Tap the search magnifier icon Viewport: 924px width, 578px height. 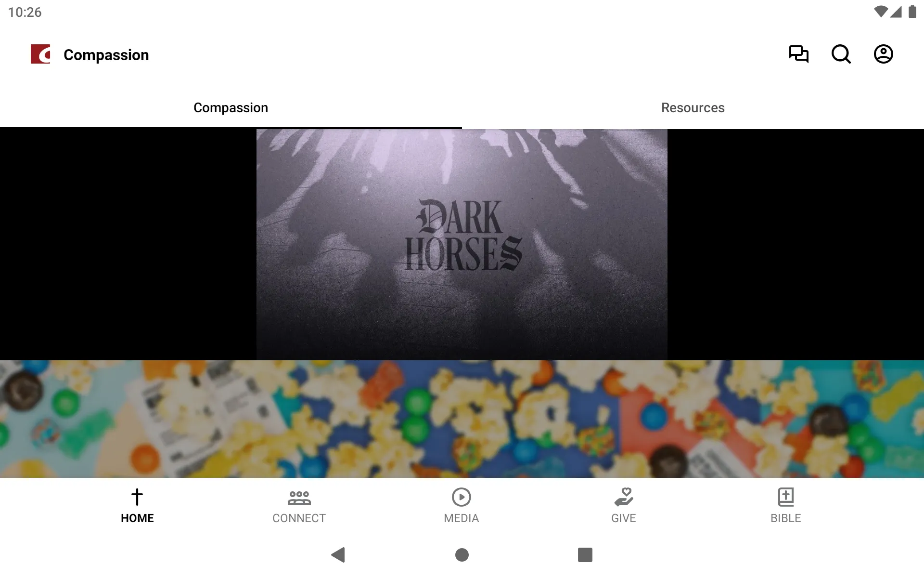[x=841, y=54]
